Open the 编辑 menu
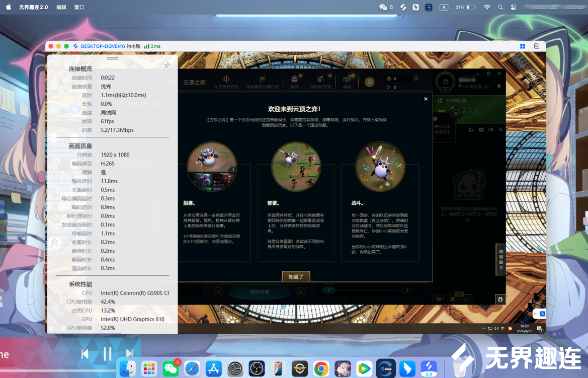The height and width of the screenshot is (378, 588). (61, 7)
